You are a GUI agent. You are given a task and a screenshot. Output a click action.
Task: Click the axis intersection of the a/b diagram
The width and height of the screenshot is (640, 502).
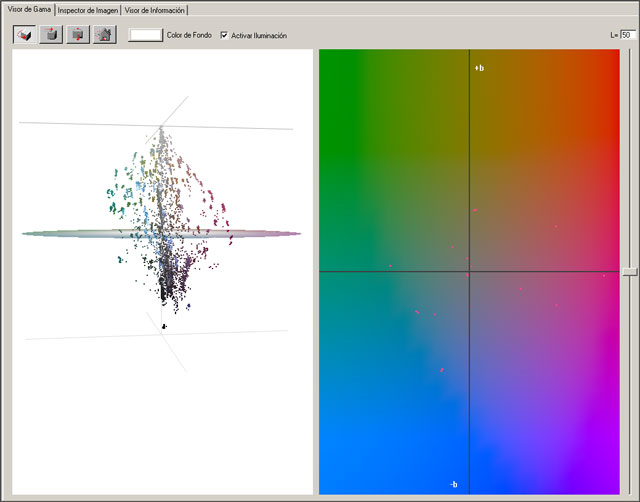coord(469,271)
